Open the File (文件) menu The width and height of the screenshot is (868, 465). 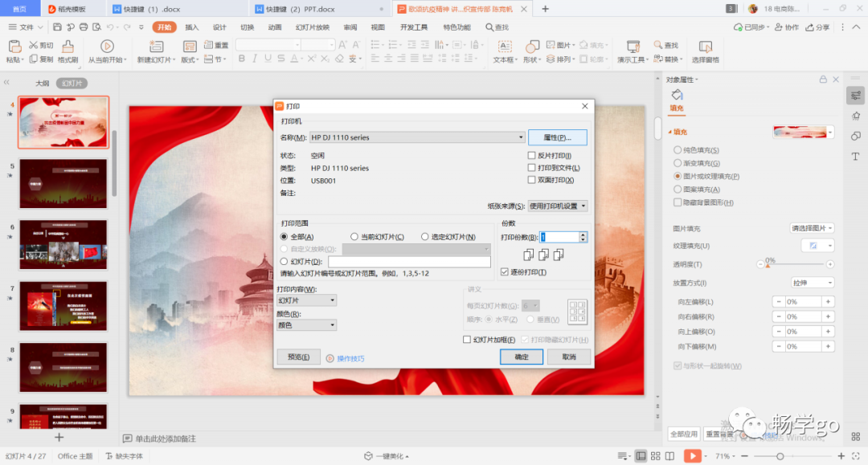pos(26,27)
